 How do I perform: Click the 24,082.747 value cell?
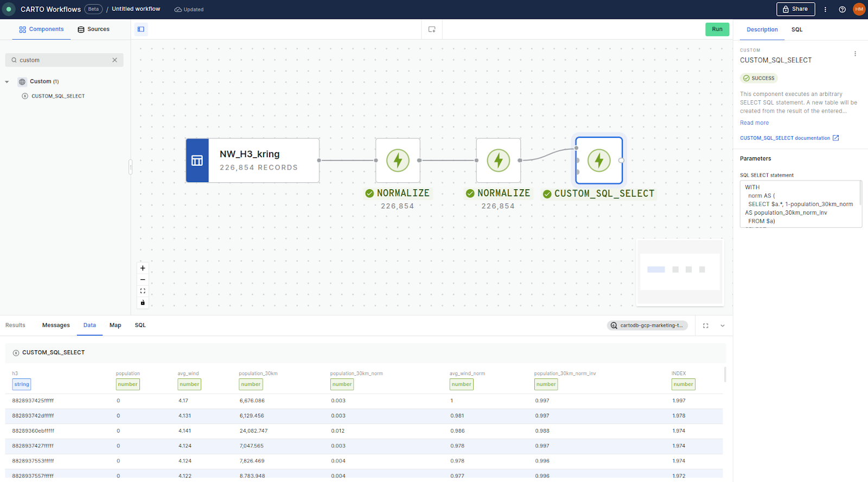(x=253, y=431)
